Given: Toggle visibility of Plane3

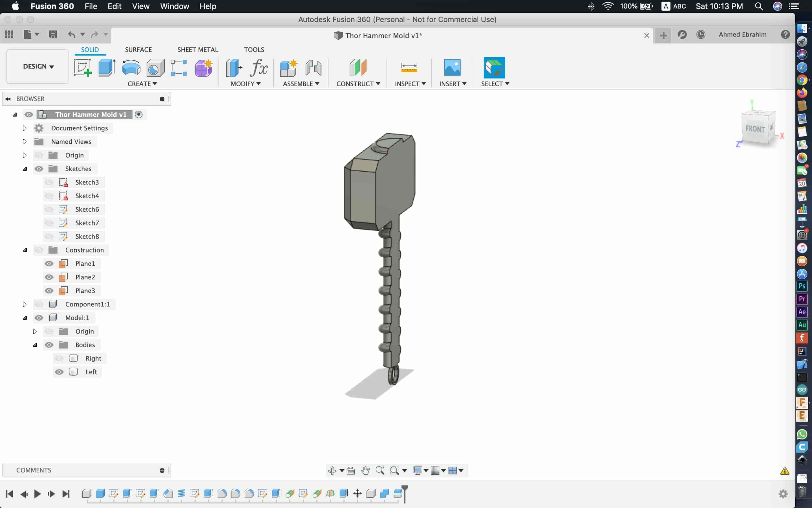Looking at the screenshot, I should tap(49, 291).
